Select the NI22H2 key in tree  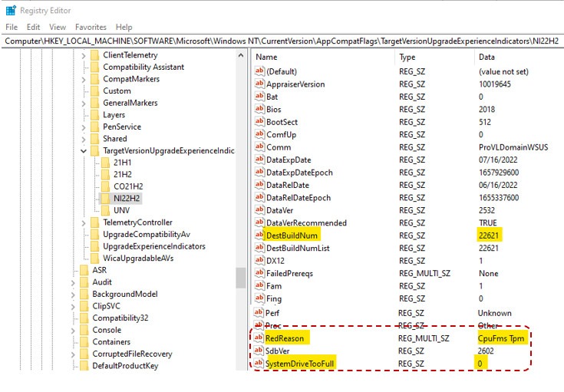pyautogui.click(x=127, y=199)
